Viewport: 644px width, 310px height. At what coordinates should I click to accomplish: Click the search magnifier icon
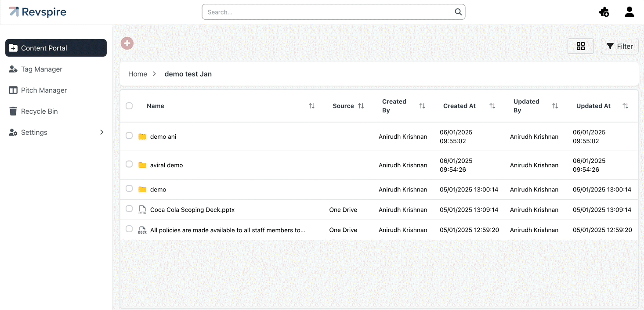[458, 12]
